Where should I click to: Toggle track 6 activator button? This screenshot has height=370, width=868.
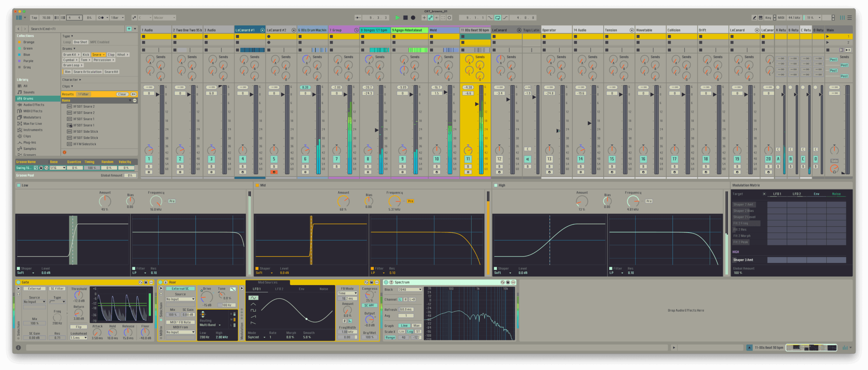coord(305,159)
